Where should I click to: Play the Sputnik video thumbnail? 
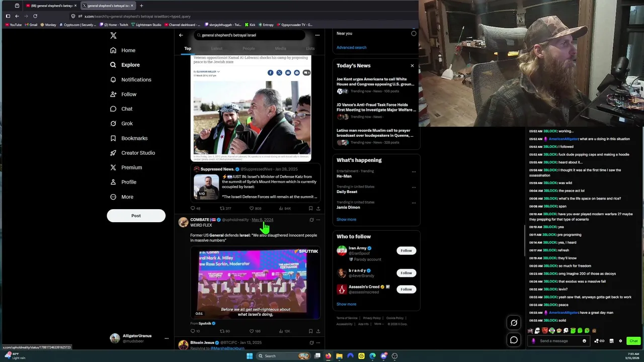point(255,284)
